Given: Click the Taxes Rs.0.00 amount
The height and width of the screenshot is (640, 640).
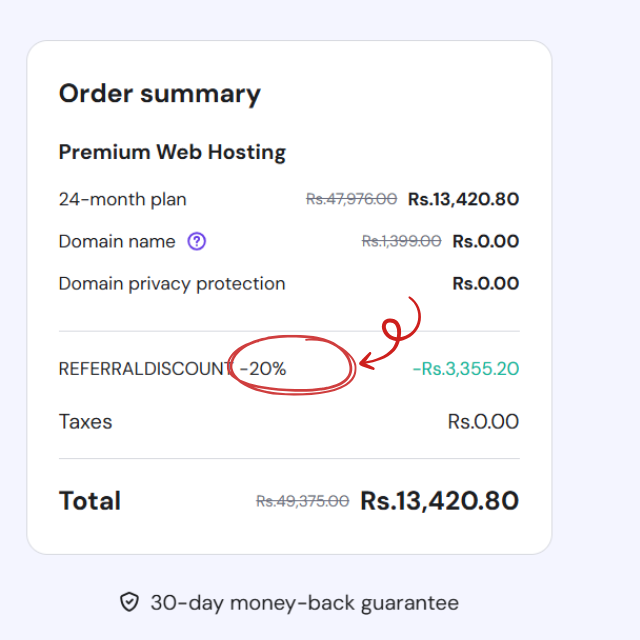Looking at the screenshot, I should (483, 421).
